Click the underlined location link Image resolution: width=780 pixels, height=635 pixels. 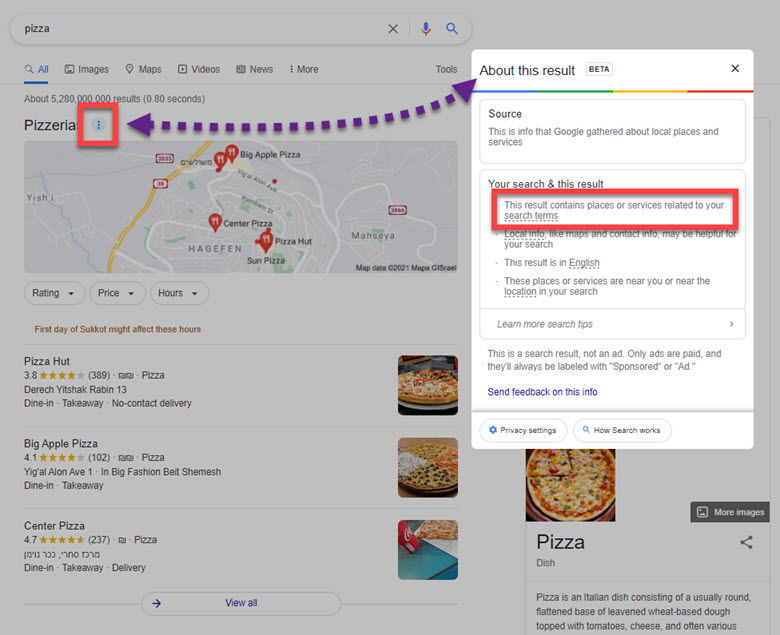click(x=520, y=291)
